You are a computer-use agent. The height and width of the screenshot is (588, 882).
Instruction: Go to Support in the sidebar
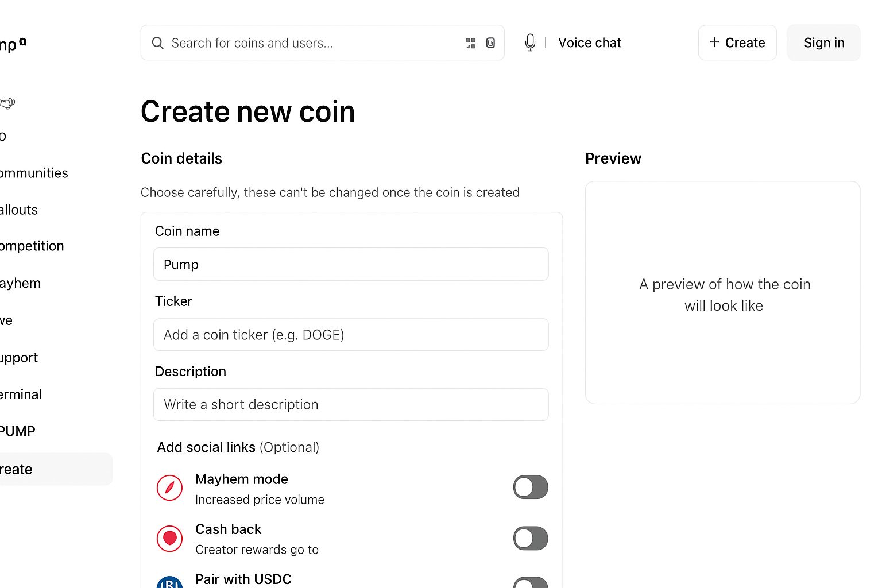pyautogui.click(x=19, y=358)
